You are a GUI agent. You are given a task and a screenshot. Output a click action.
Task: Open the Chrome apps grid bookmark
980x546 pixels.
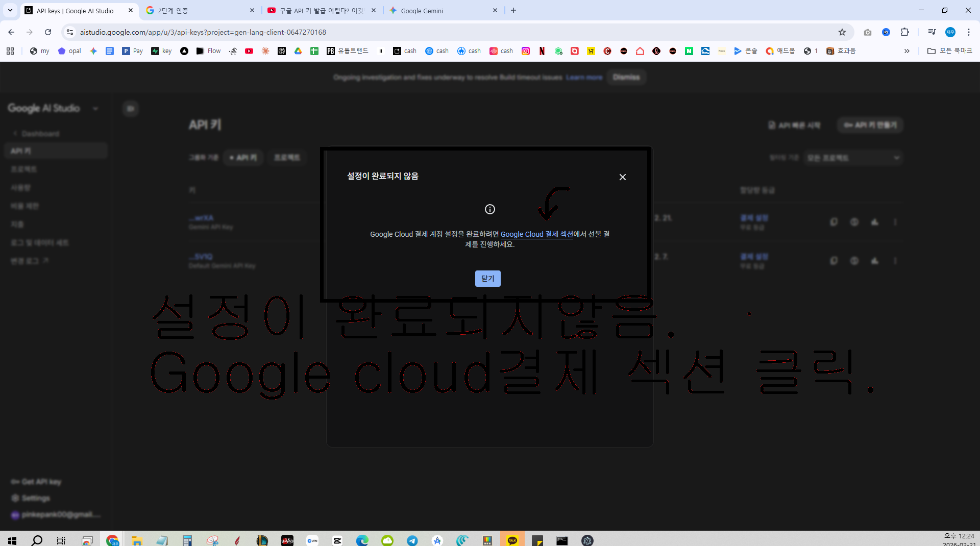[10, 51]
